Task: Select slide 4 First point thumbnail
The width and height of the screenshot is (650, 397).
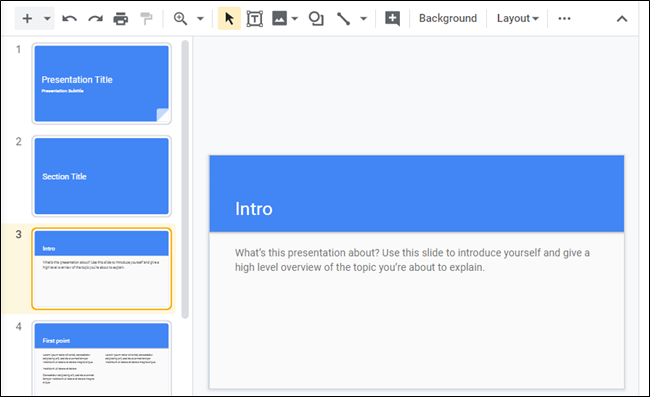Action: (102, 358)
